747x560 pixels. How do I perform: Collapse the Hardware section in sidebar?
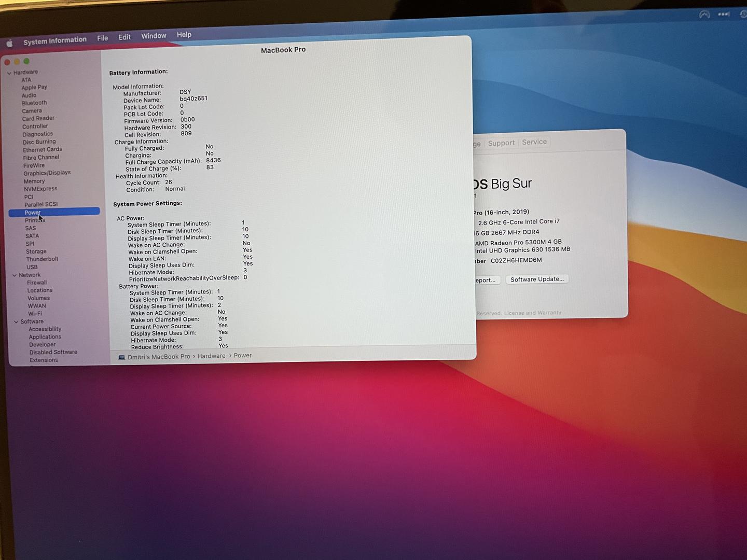(x=9, y=73)
